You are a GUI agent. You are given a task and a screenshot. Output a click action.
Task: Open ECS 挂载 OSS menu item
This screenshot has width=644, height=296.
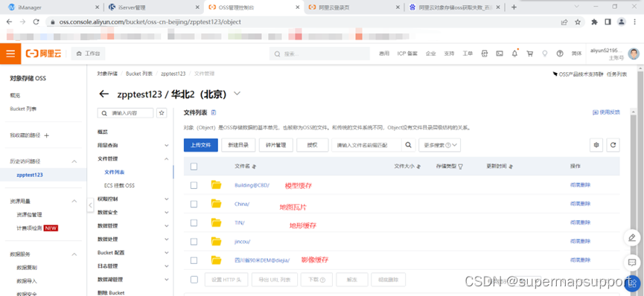point(120,186)
